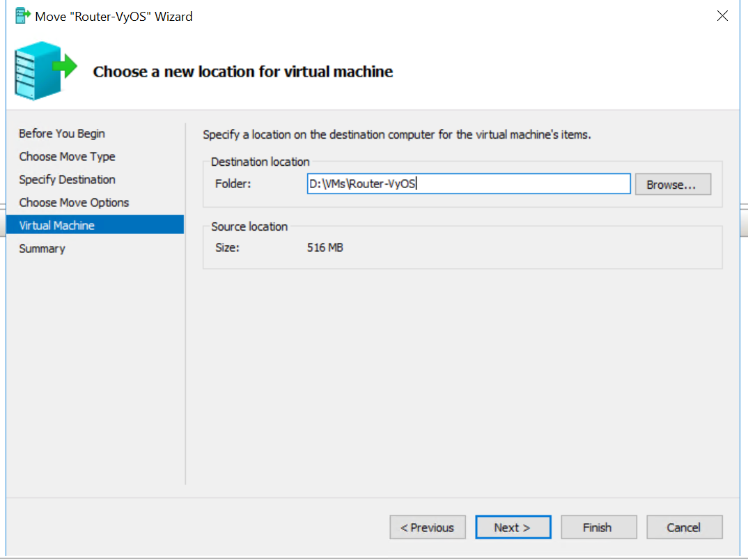Click the Destination location group label

click(260, 162)
